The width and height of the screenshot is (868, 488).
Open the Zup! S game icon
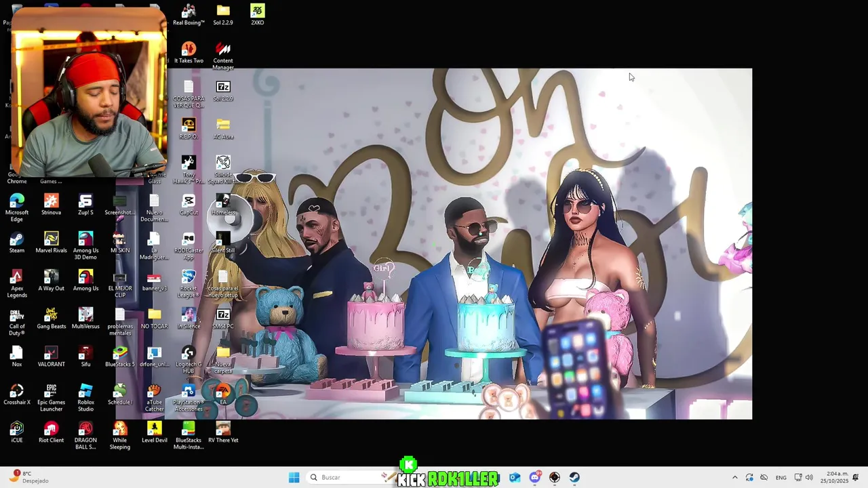(x=85, y=205)
